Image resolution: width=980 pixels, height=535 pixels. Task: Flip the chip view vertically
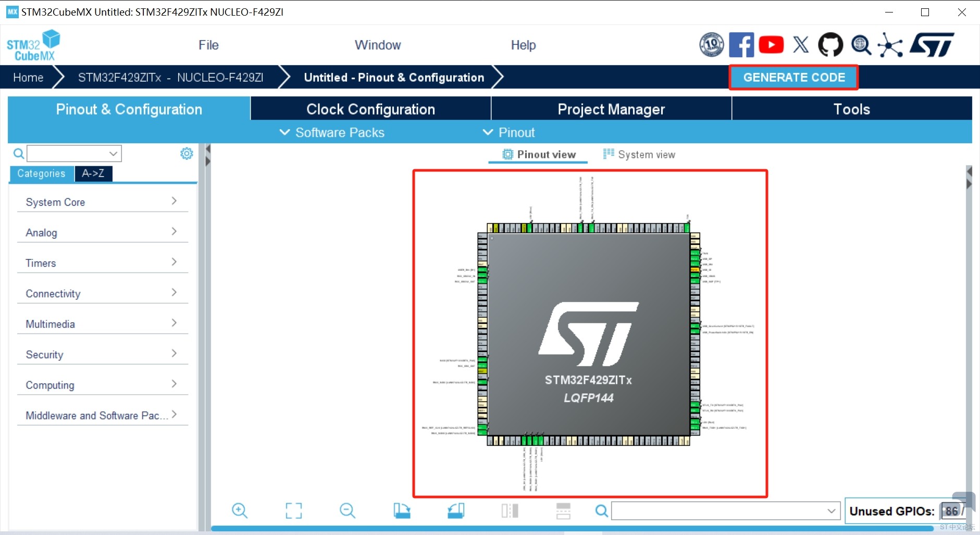(x=564, y=511)
